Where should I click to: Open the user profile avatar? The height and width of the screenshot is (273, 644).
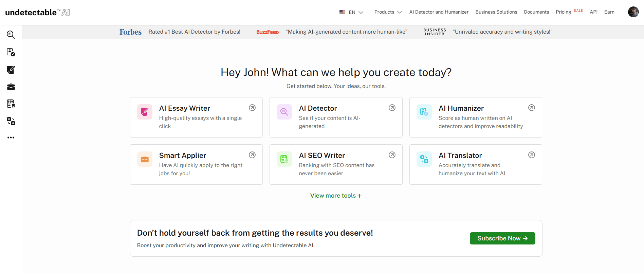(633, 12)
